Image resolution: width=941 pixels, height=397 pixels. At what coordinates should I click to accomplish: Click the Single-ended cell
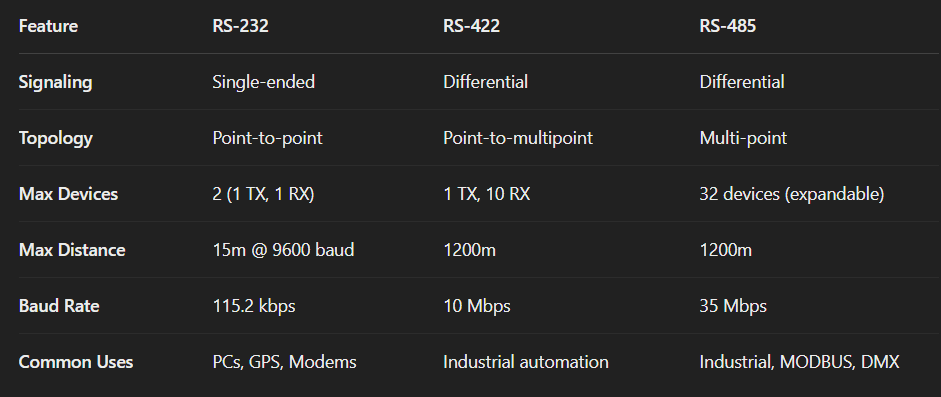click(263, 82)
